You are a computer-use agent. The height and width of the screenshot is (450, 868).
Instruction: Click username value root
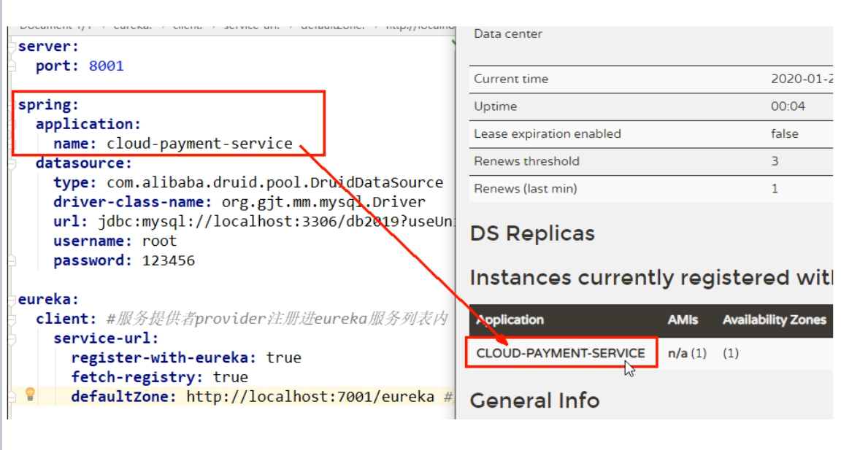(159, 241)
